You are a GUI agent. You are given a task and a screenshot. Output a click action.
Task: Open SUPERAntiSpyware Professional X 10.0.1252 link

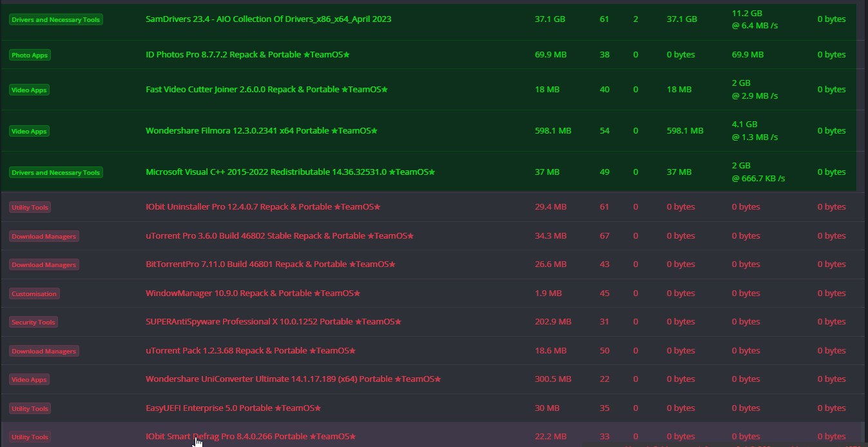[273, 322]
